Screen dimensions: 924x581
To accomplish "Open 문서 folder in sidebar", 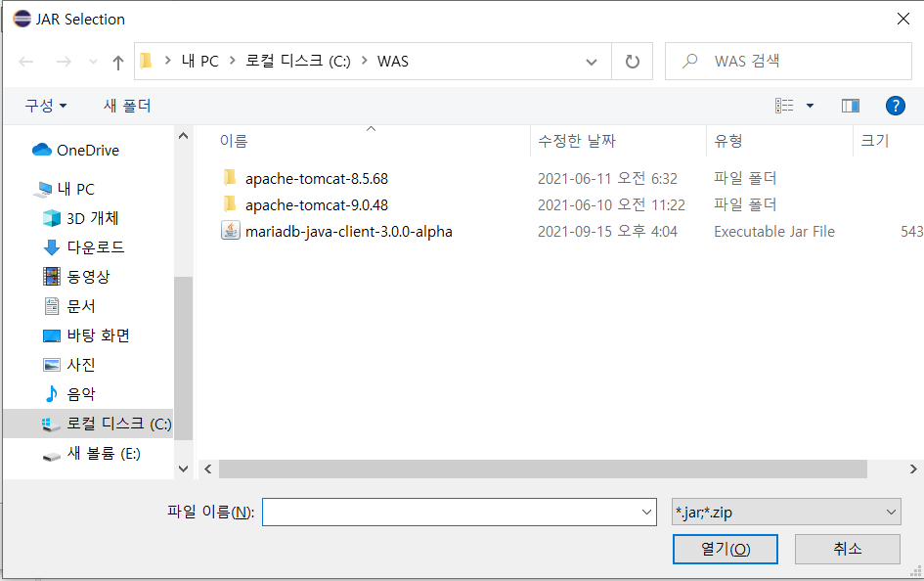I will [x=69, y=306].
